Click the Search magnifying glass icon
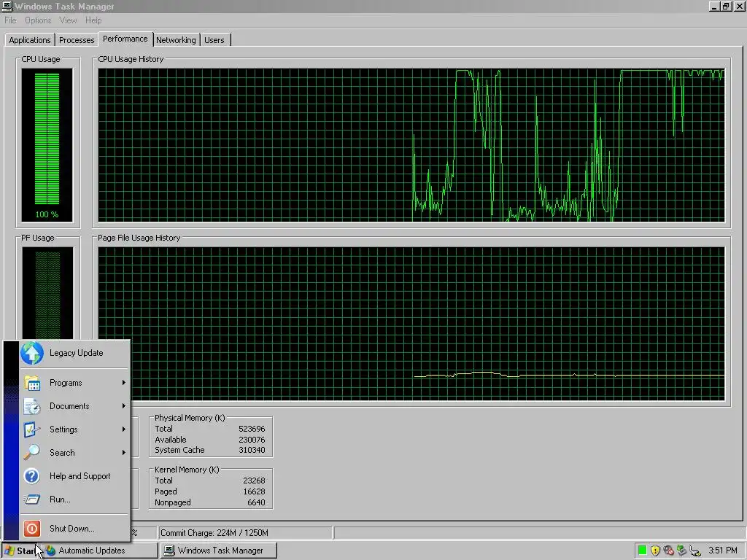 click(x=32, y=452)
